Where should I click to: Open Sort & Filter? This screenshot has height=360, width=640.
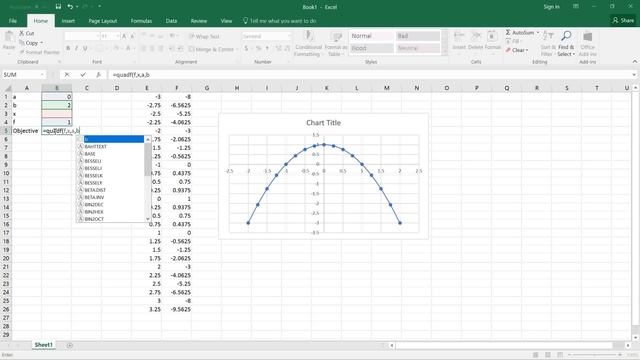coord(548,44)
